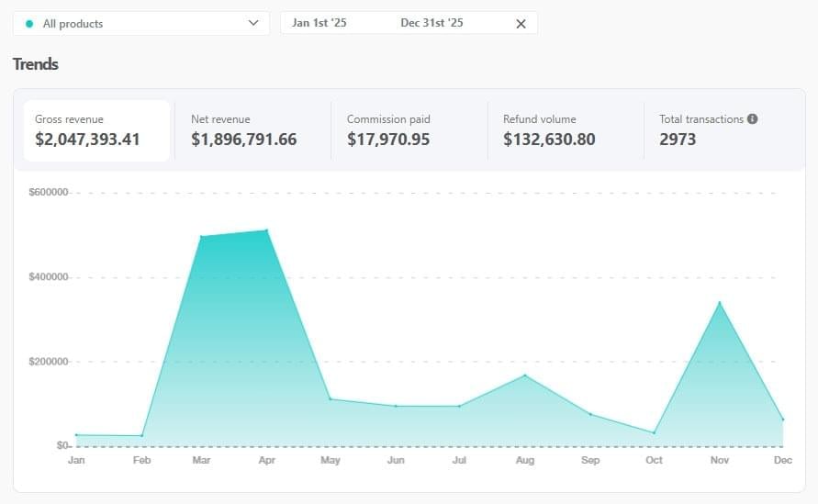The height and width of the screenshot is (504, 818).
Task: Click the Dec 31st '25 end date
Action: [x=431, y=23]
